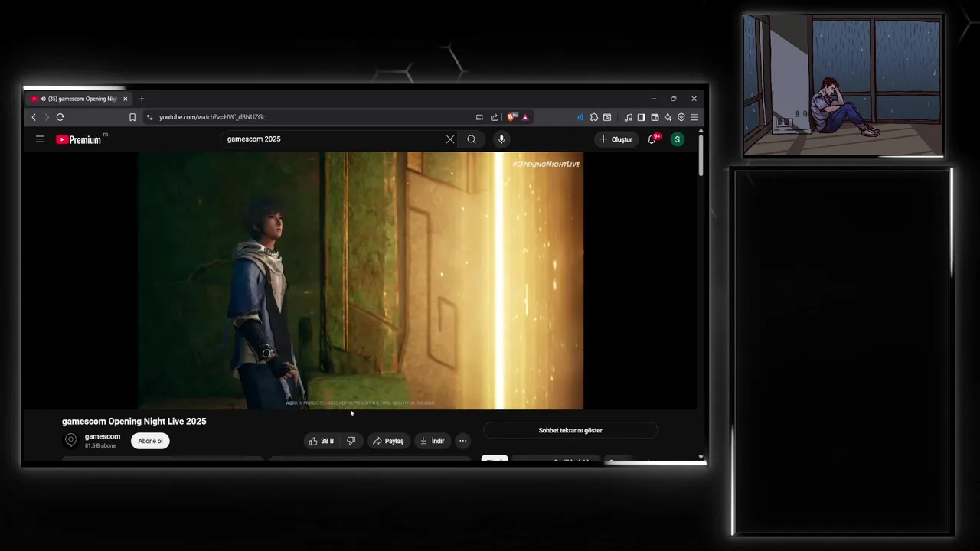The height and width of the screenshot is (551, 980).
Task: Open the account avatar S menu
Action: pos(677,139)
